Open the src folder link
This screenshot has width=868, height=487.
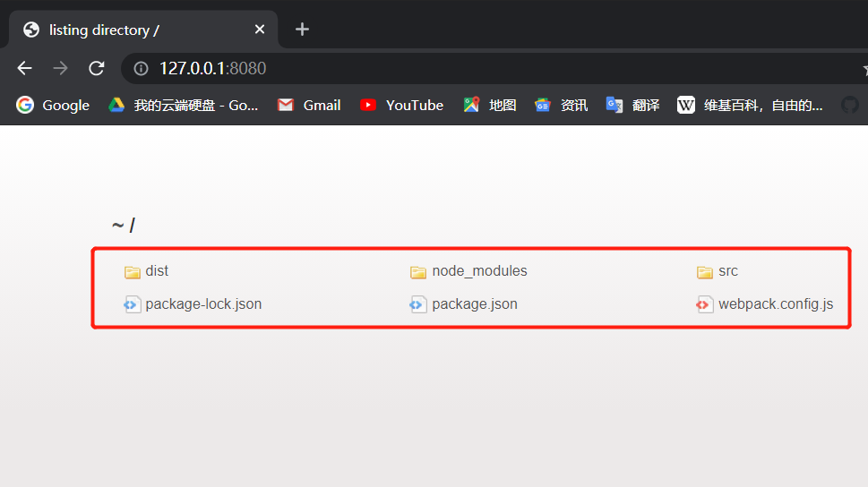point(728,271)
